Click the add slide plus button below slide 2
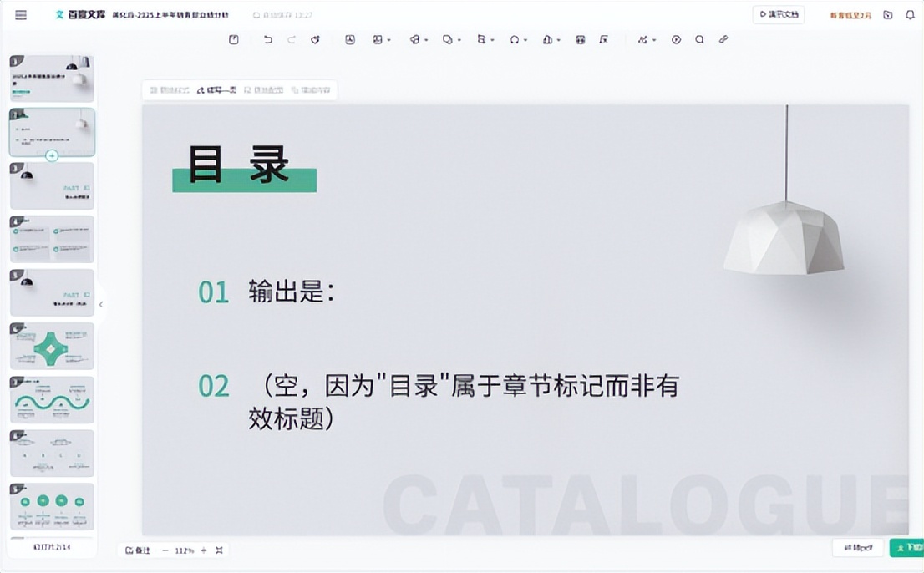 click(52, 156)
